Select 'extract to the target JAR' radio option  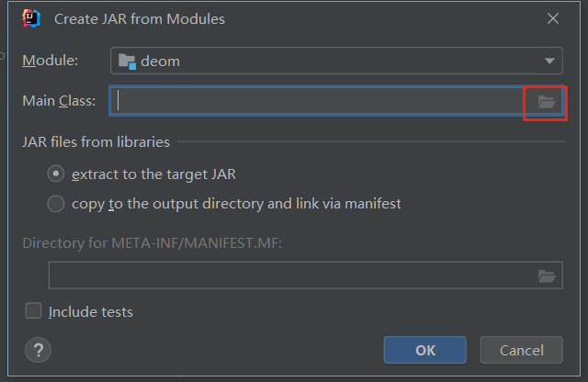pos(57,174)
